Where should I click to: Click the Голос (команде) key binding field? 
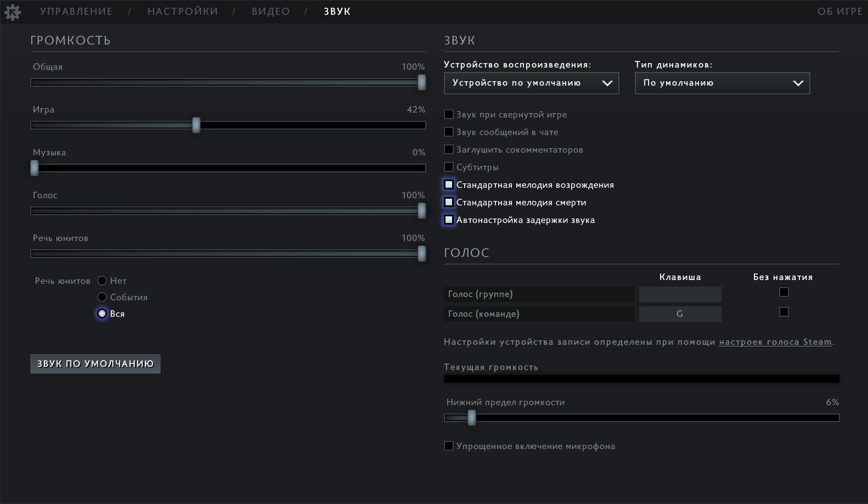[x=680, y=314]
